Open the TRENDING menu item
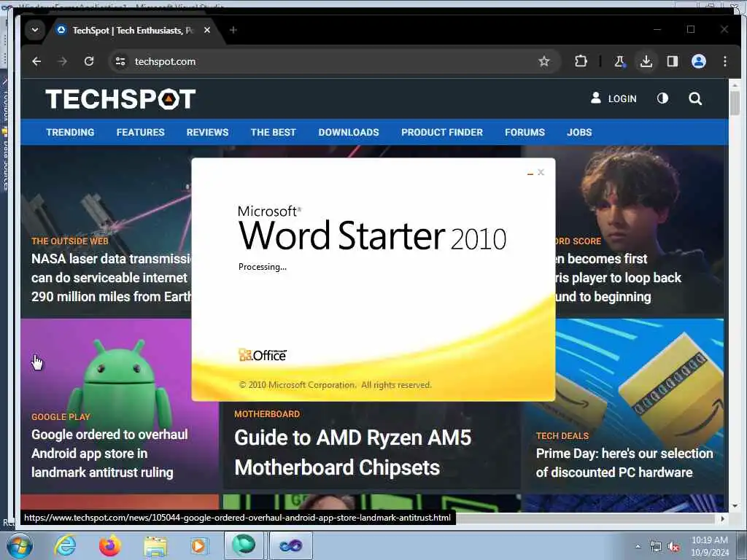 click(x=70, y=133)
